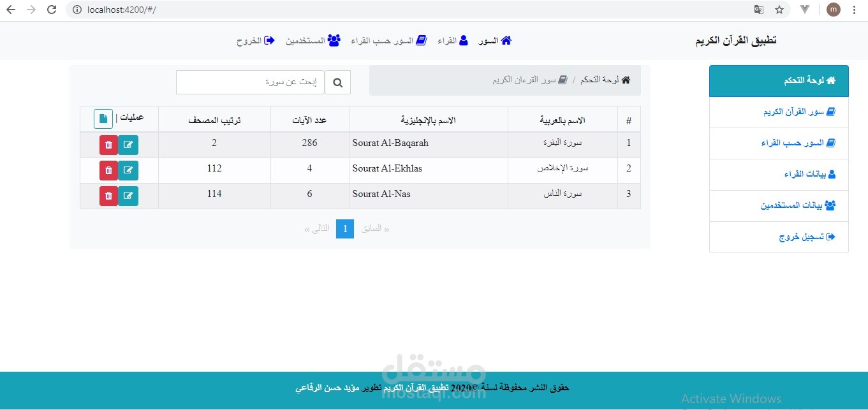This screenshot has height=410, width=868.
Task: Click the search field إبحث عن سورة
Action: [x=250, y=82]
